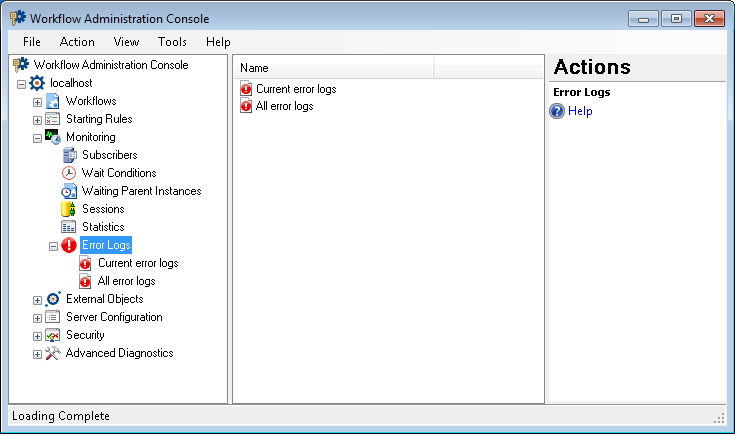
Task: Click the Advanced Diagnostics tools icon
Action: tap(52, 353)
